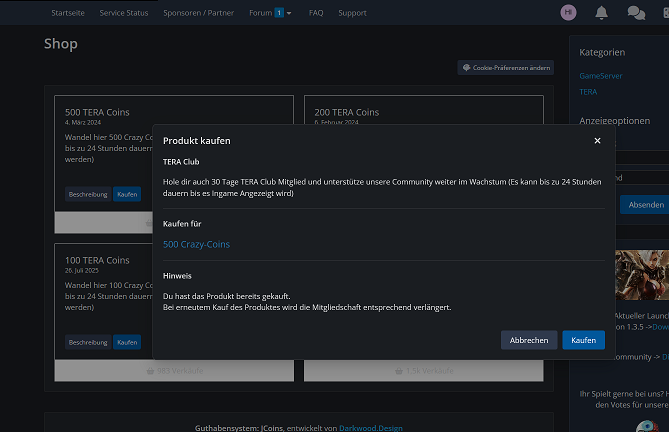Open the Startseite menu item
Image resolution: width=669 pixels, height=432 pixels.
pyautogui.click(x=69, y=13)
